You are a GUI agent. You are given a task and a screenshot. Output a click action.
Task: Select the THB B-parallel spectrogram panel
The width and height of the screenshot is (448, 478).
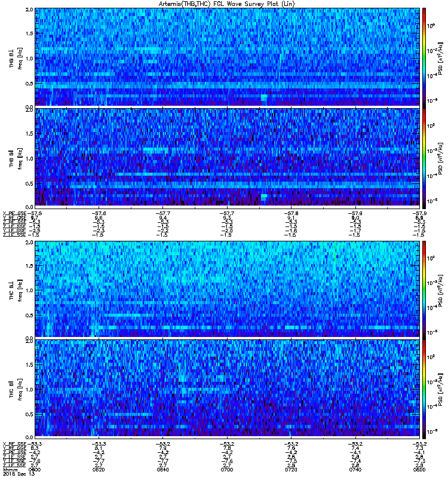click(228, 157)
